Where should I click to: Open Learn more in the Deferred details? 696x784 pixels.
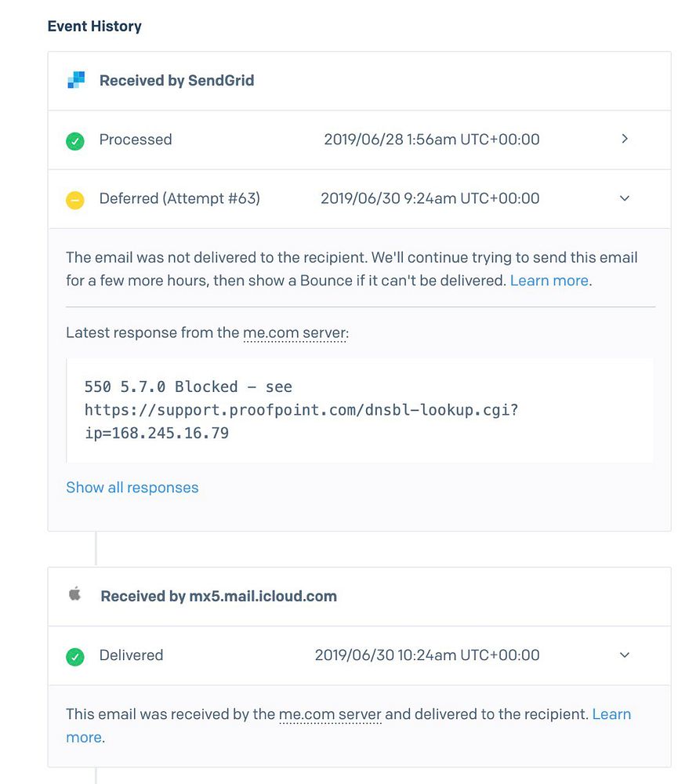pyautogui.click(x=549, y=280)
